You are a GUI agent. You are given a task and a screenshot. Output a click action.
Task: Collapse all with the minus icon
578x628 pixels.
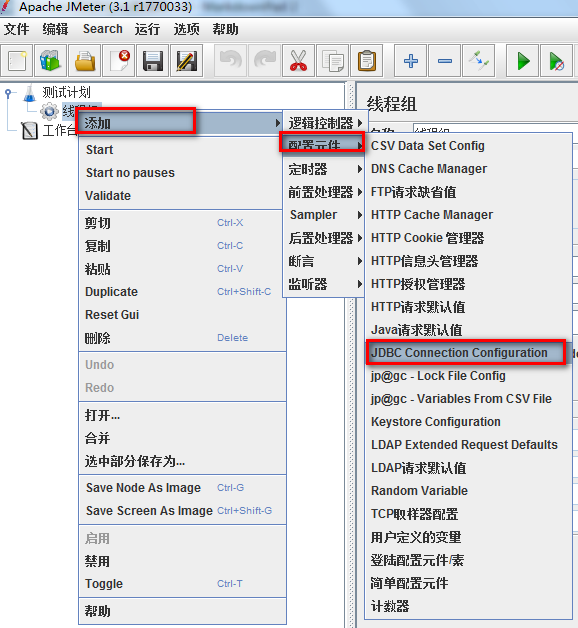(444, 61)
